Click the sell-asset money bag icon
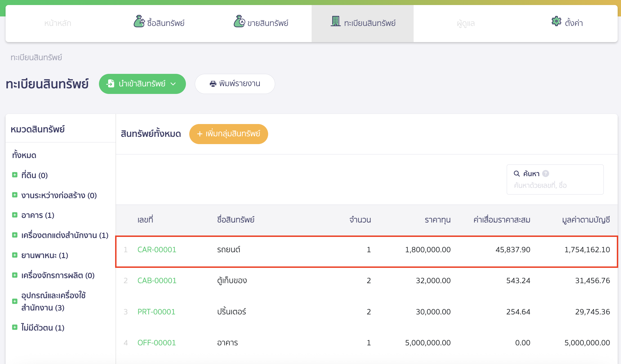621x364 pixels. point(239,21)
